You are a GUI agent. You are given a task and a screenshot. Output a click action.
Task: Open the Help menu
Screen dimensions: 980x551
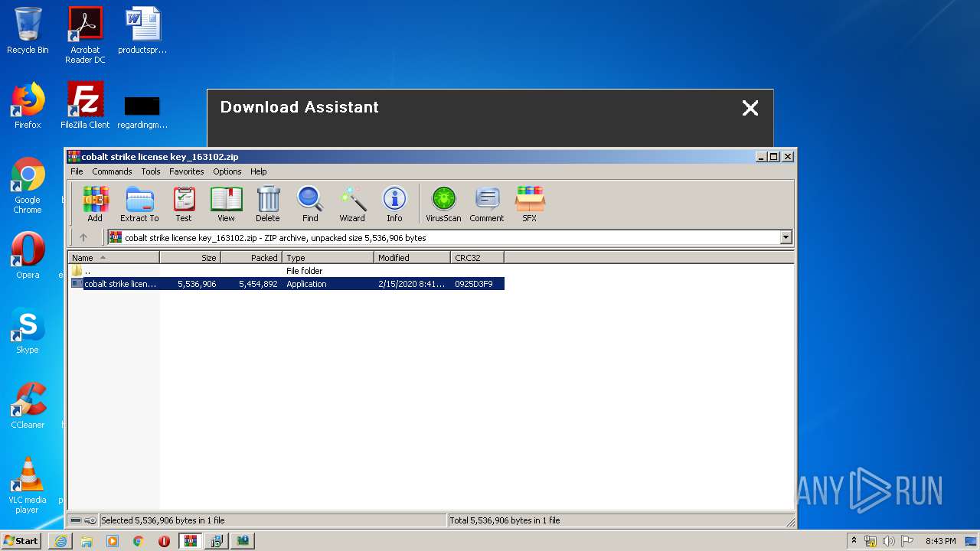point(259,171)
